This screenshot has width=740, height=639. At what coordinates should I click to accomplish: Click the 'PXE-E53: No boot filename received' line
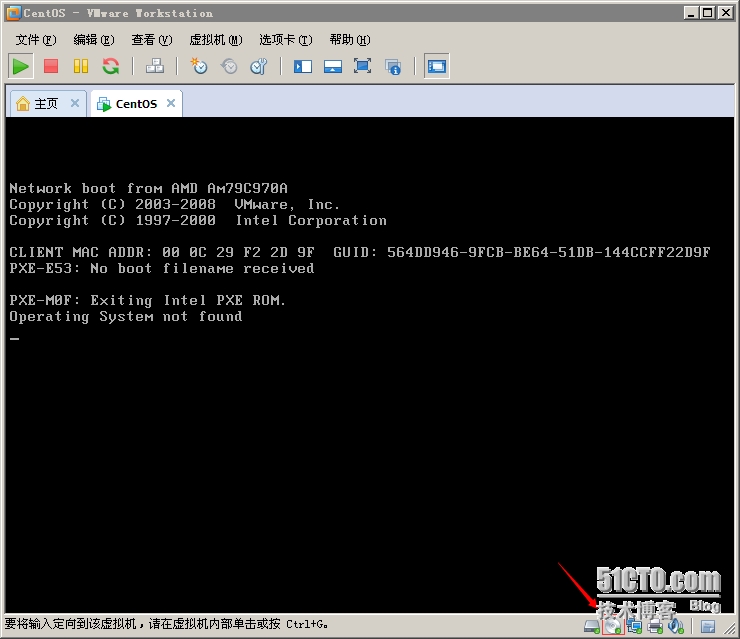tap(162, 269)
